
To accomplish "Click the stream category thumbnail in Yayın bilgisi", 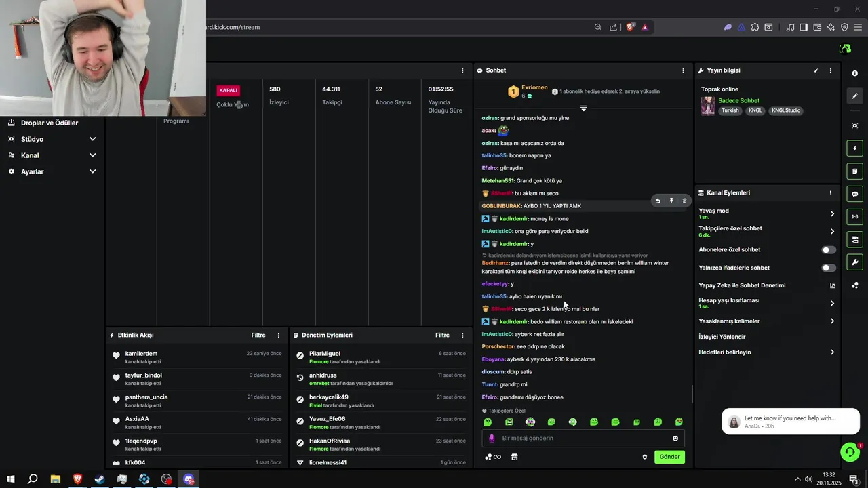I will point(708,106).
